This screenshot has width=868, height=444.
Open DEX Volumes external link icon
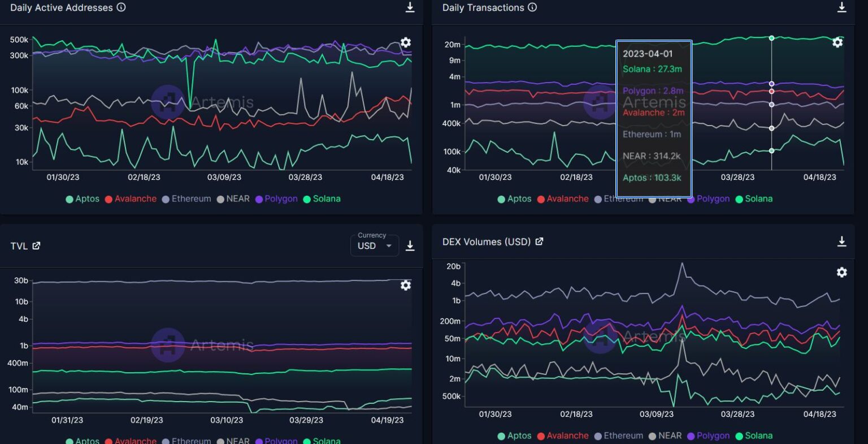539,242
